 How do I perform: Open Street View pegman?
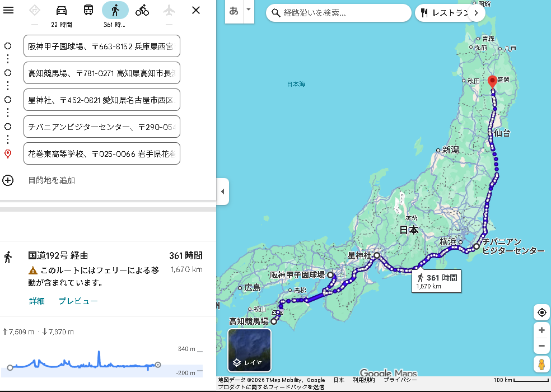(x=541, y=364)
